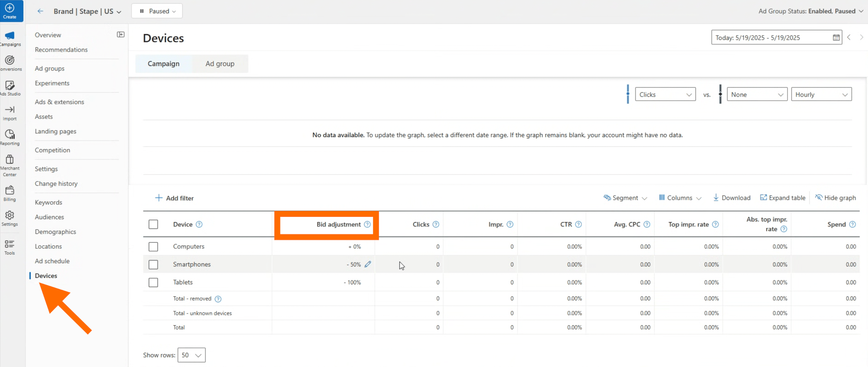The image size is (868, 367).
Task: Show help for Bid adjustment column
Action: coord(367,224)
